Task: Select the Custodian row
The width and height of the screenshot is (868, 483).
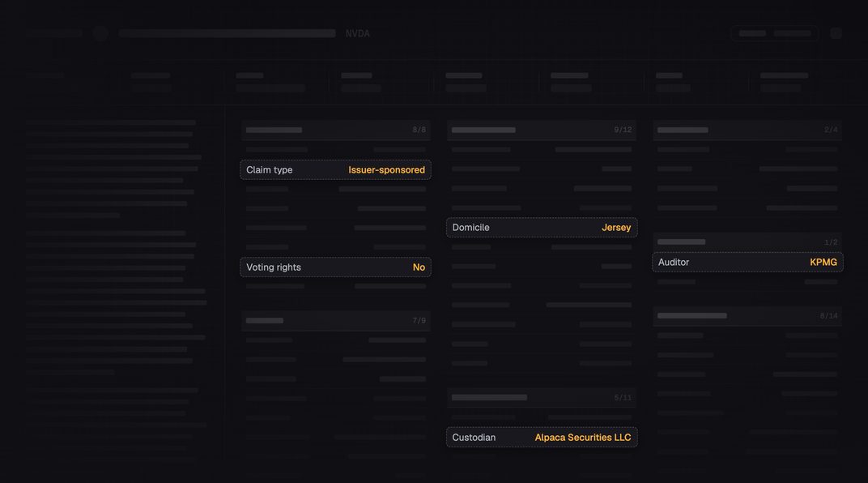Action: coord(542,438)
